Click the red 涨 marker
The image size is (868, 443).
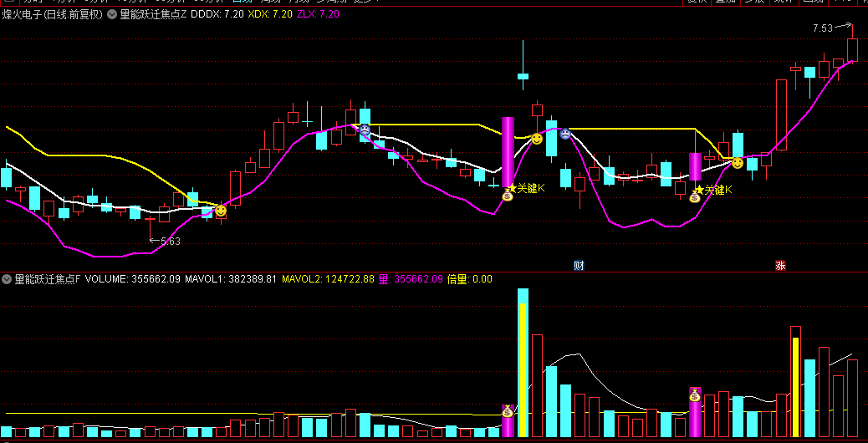(x=780, y=266)
